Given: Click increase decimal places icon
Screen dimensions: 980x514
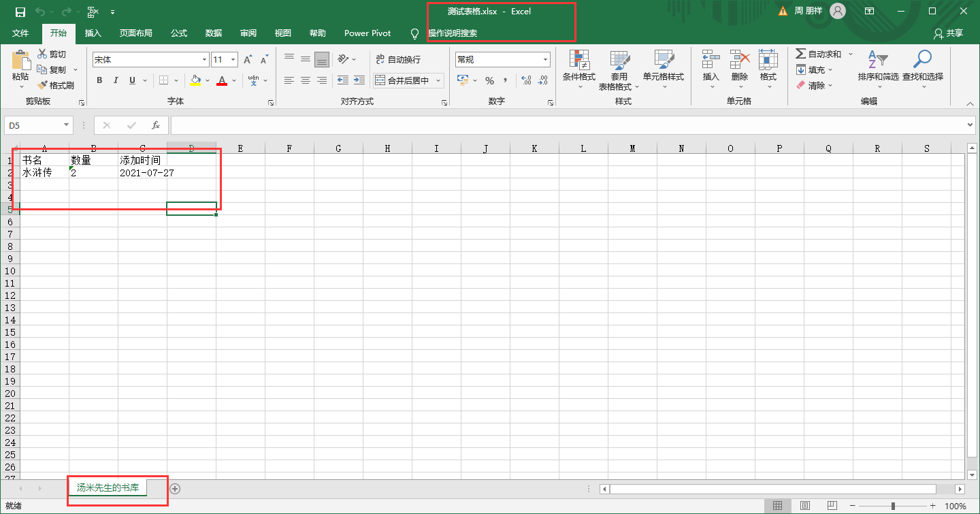Looking at the screenshot, I should pos(526,80).
